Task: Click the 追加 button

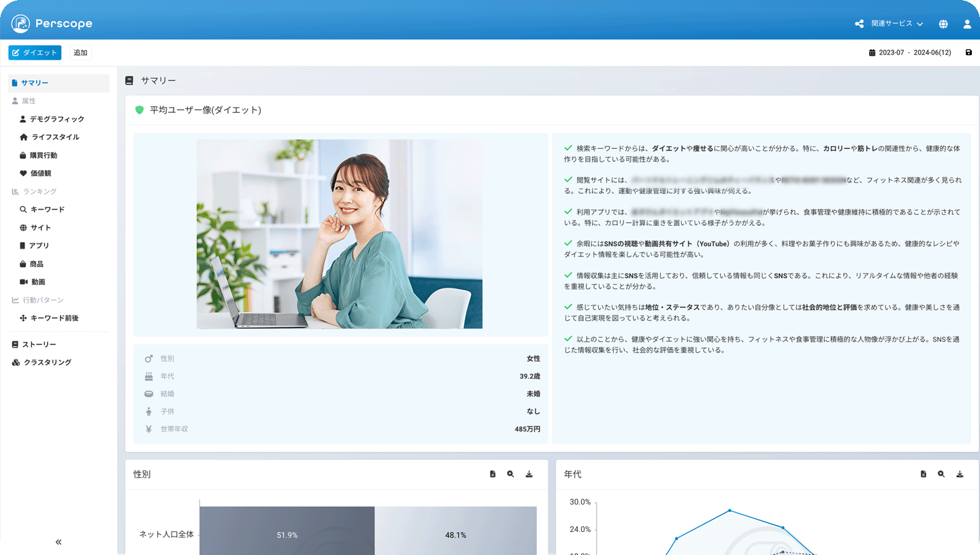Action: 80,52
